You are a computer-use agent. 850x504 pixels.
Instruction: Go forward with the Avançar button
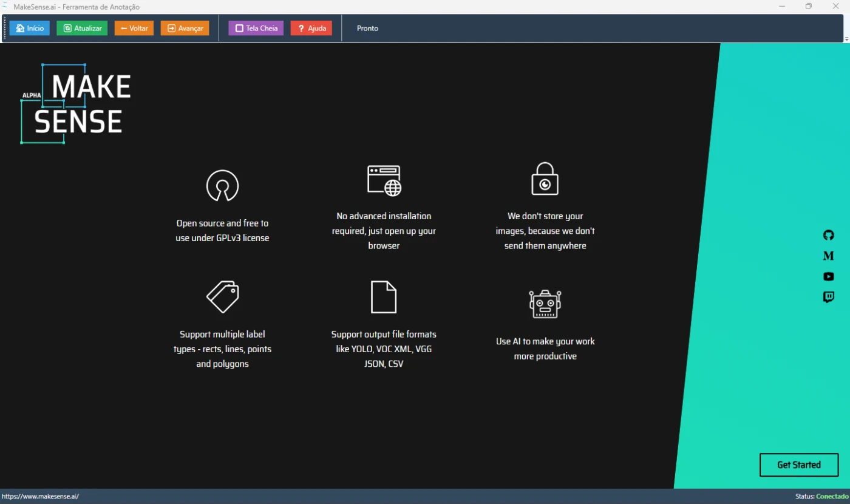185,29
